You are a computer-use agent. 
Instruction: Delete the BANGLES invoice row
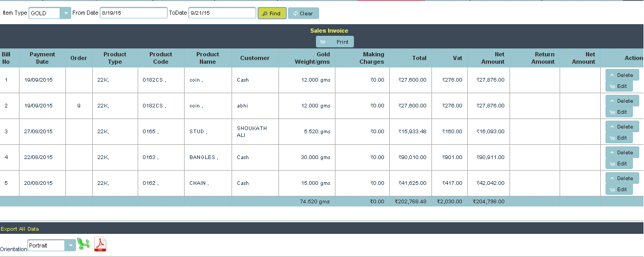point(622,152)
